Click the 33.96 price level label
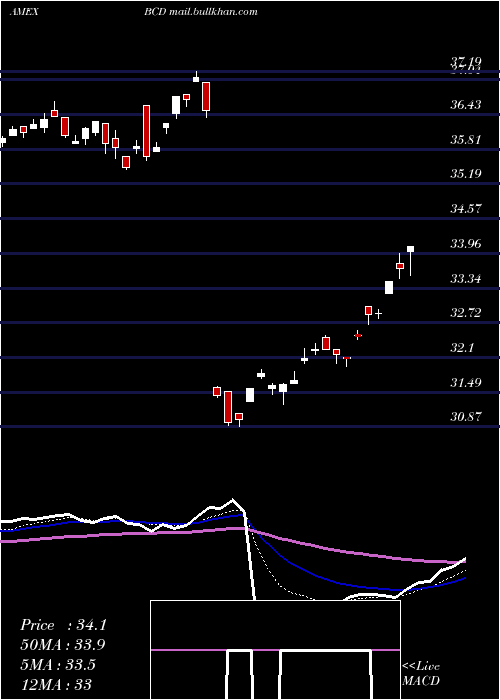 (466, 244)
